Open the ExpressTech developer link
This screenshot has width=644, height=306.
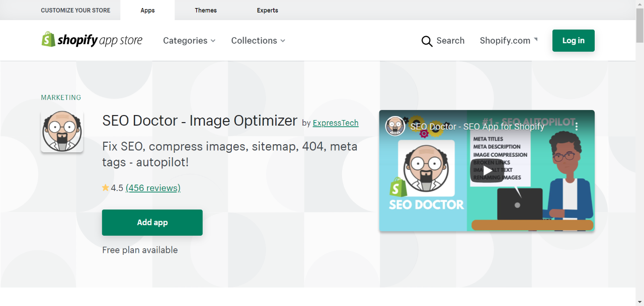pos(336,123)
